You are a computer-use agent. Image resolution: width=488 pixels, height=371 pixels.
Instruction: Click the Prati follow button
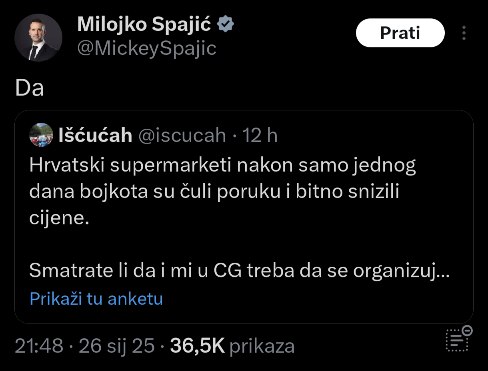(400, 33)
